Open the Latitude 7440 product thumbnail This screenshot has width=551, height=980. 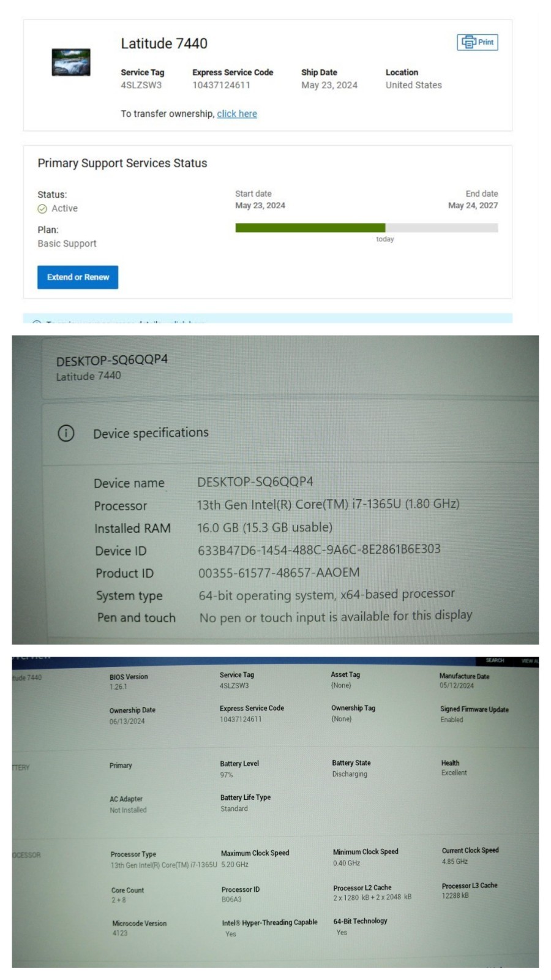(x=71, y=62)
